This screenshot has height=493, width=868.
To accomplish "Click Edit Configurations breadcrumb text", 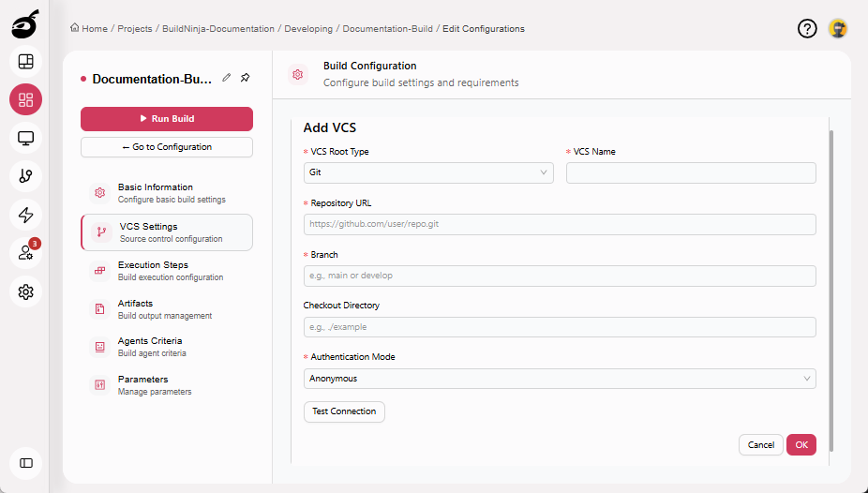I will 484,29.
